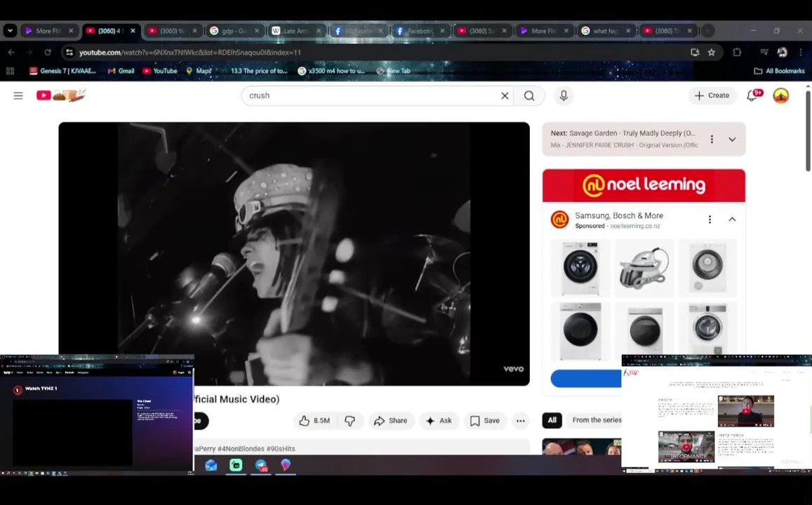This screenshot has width=812, height=505.
Task: Select the steam iron product thumbnail
Action: [644, 268]
